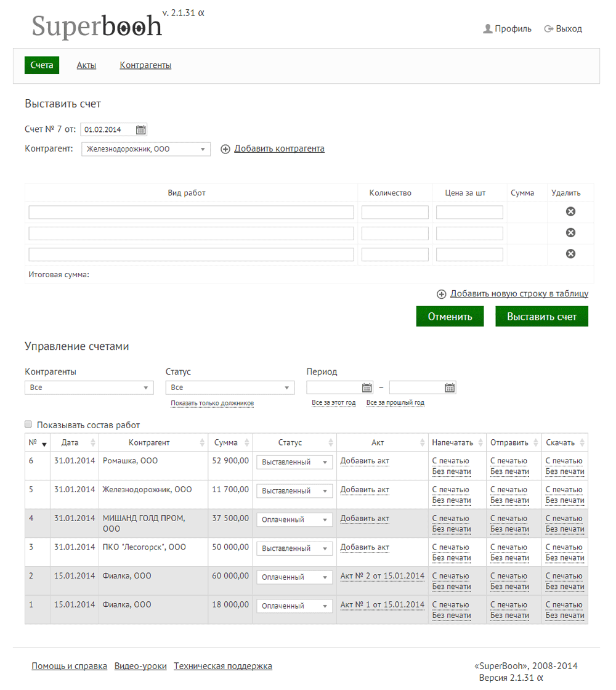The height and width of the screenshot is (690, 616).
Task: Open the period end date calendar
Action: [449, 388]
